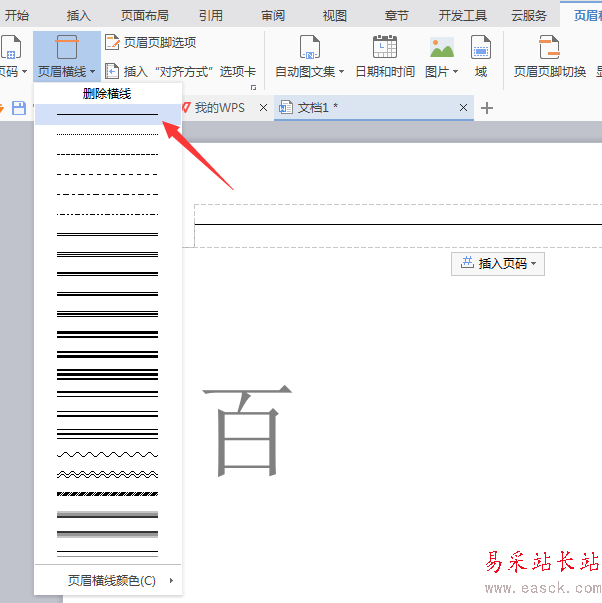Choose the single wavy line style
The image size is (602, 603).
(x=108, y=455)
